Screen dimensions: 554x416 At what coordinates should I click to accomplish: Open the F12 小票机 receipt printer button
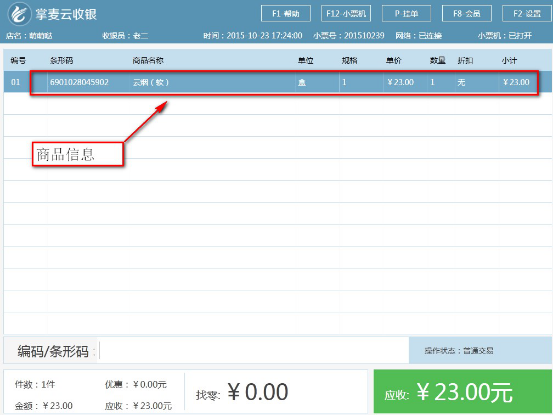click(x=346, y=14)
